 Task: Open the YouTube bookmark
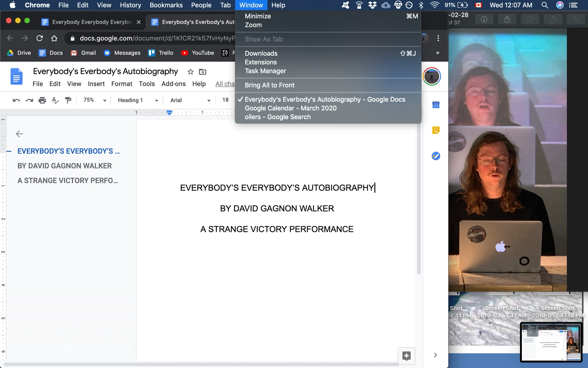[198, 53]
